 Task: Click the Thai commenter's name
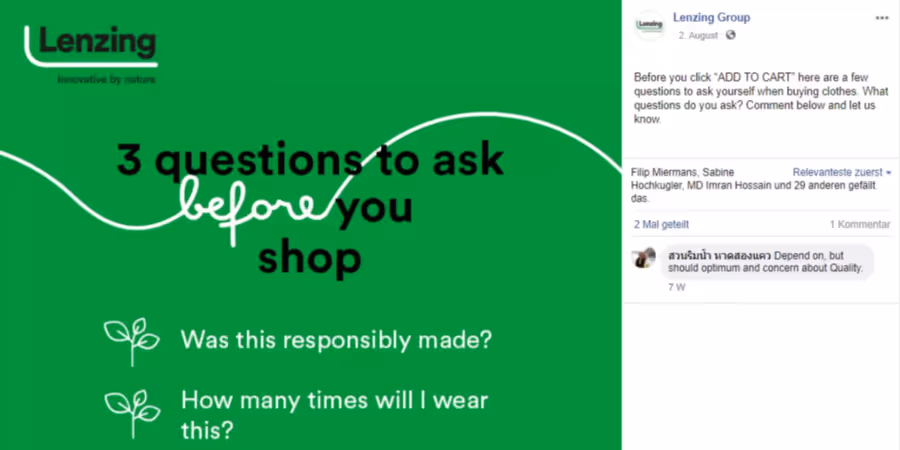[x=720, y=255]
